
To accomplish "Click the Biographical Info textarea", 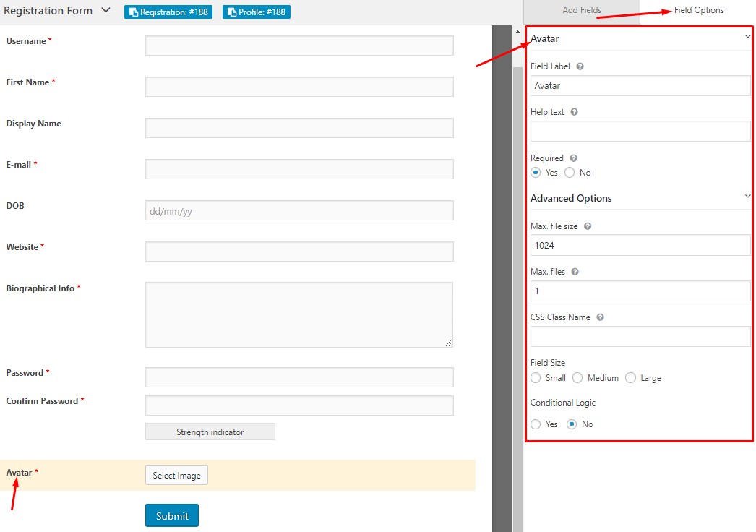I will click(x=299, y=315).
